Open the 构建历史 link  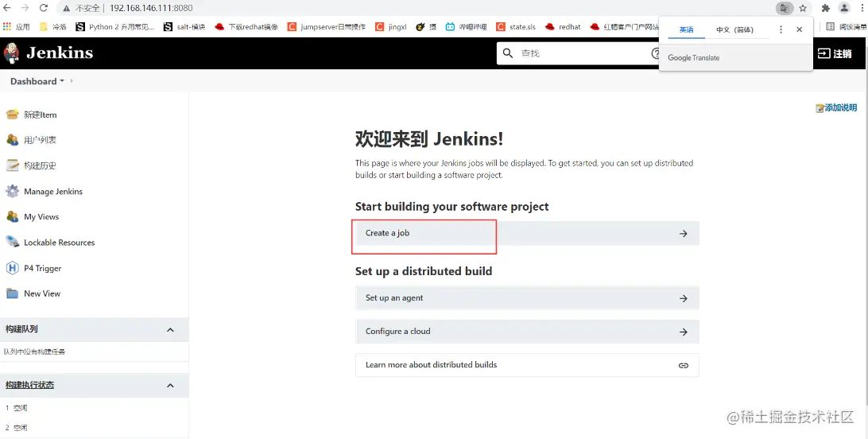point(40,165)
